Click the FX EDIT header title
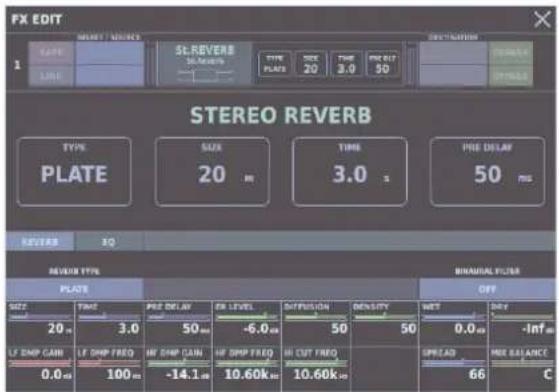Screen dimensions: 559x392 36,19
